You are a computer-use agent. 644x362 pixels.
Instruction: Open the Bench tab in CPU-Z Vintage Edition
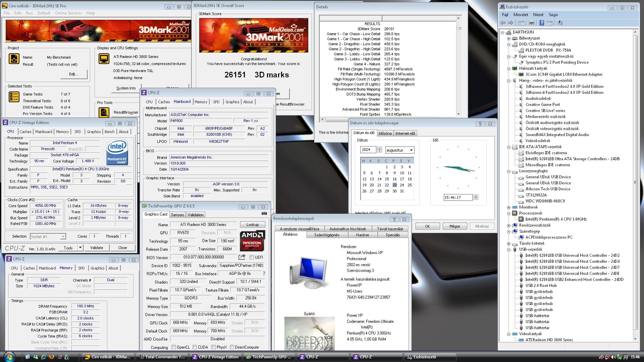coord(109,132)
